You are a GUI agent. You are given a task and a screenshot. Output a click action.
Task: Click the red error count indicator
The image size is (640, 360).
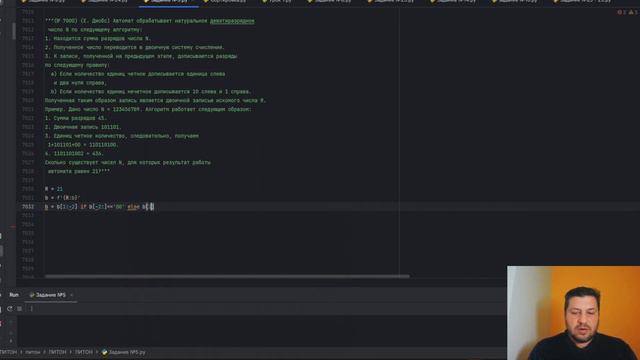(622, 12)
